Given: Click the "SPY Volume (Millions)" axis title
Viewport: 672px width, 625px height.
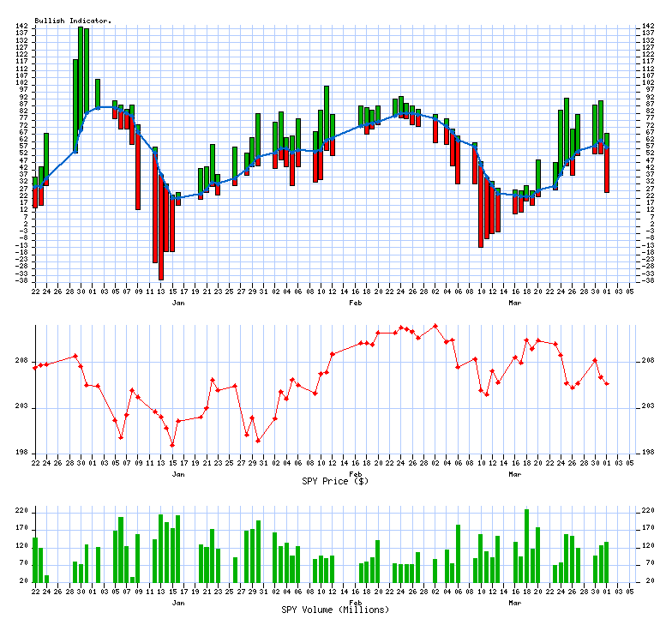Looking at the screenshot, I should tap(335, 610).
